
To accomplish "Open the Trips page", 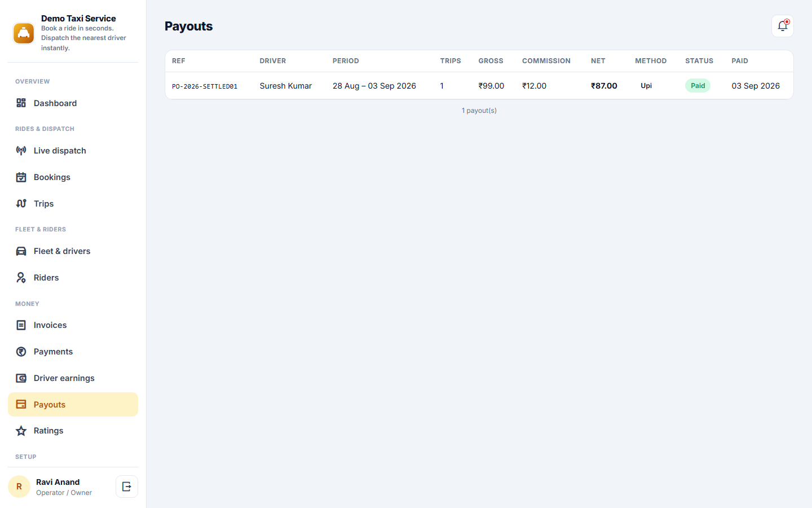I will pyautogui.click(x=73, y=203).
